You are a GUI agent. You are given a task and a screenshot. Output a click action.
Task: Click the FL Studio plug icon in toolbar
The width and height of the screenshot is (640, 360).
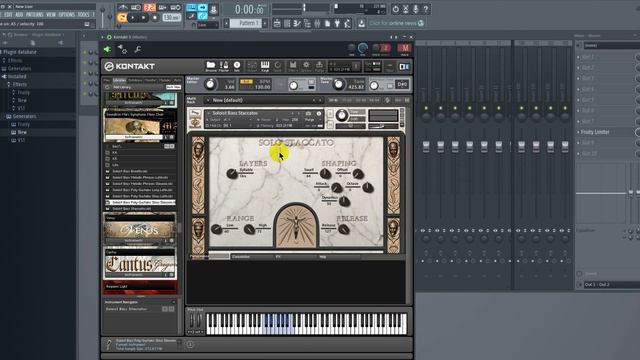(338, 24)
